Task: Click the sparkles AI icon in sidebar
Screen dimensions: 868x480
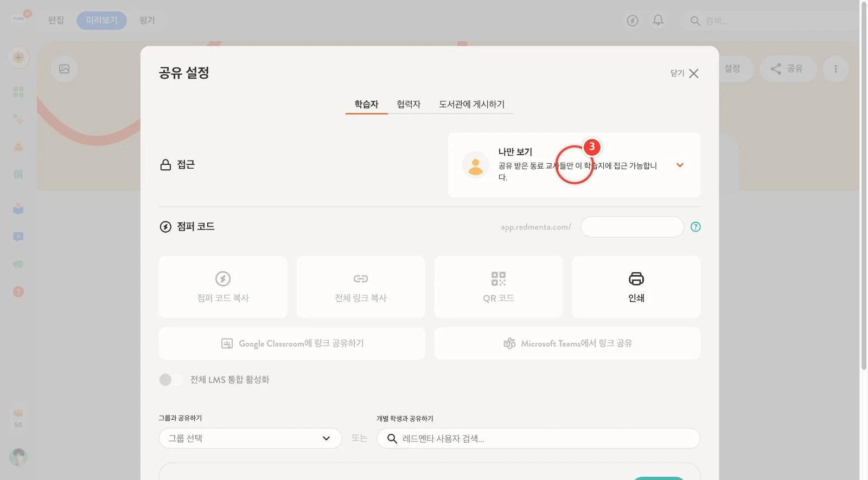Action: pos(18,119)
